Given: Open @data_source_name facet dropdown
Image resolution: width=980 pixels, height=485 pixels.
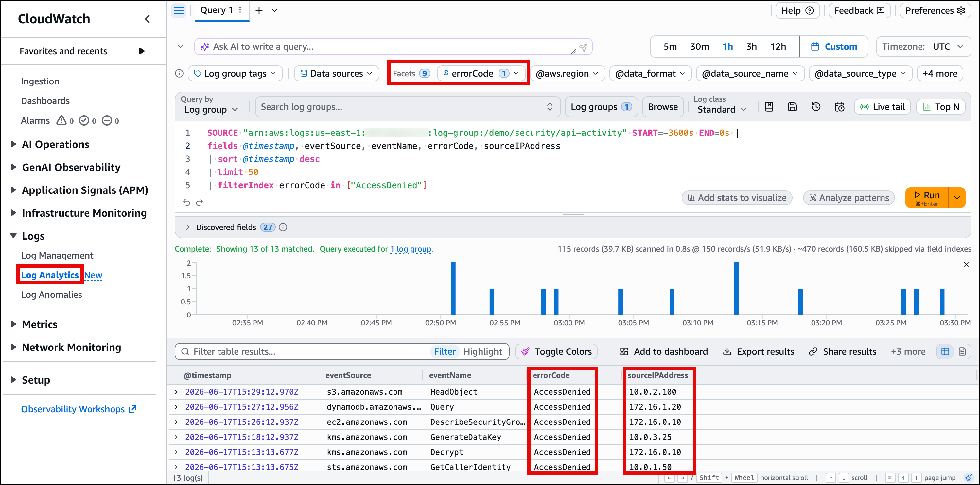Looking at the screenshot, I should (750, 74).
